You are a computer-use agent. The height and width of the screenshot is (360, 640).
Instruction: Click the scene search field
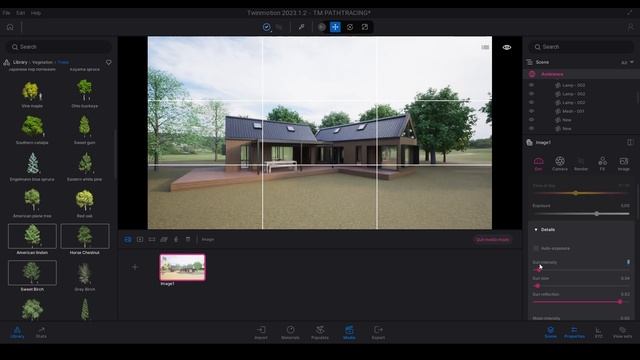point(582,47)
